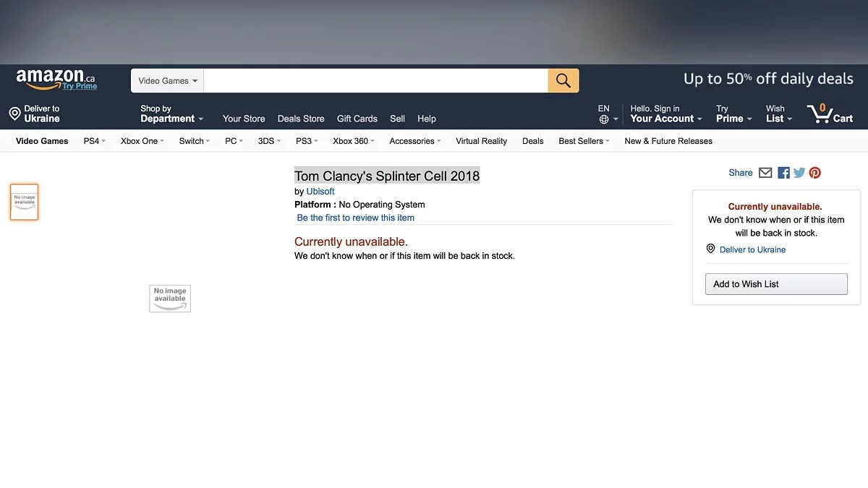This screenshot has width=868, height=488.
Task: Click the Try Prime link under logo
Action: (80, 87)
